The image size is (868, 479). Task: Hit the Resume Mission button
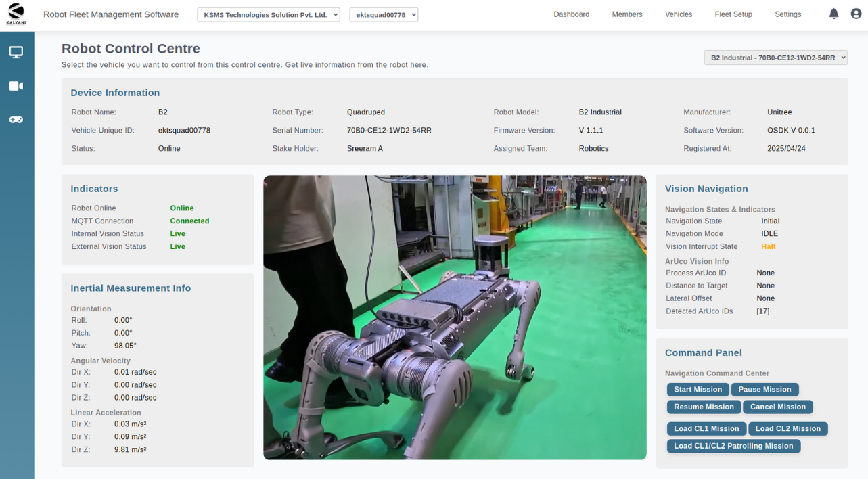(704, 407)
